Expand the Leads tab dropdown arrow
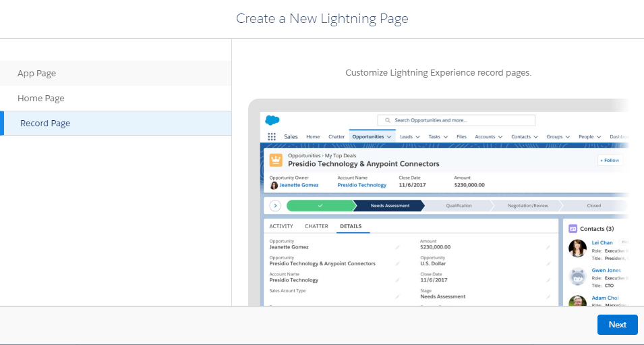 (x=417, y=137)
